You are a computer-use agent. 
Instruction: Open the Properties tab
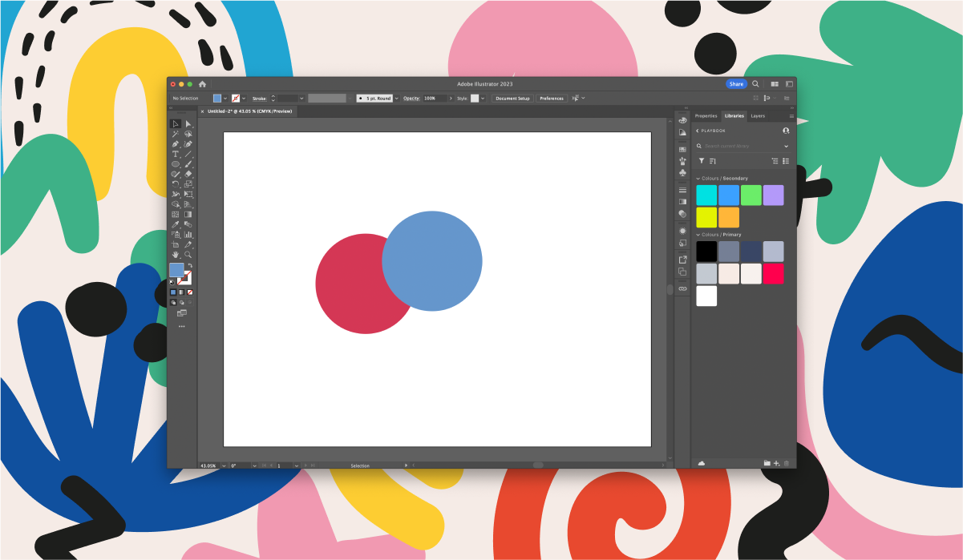[706, 116]
